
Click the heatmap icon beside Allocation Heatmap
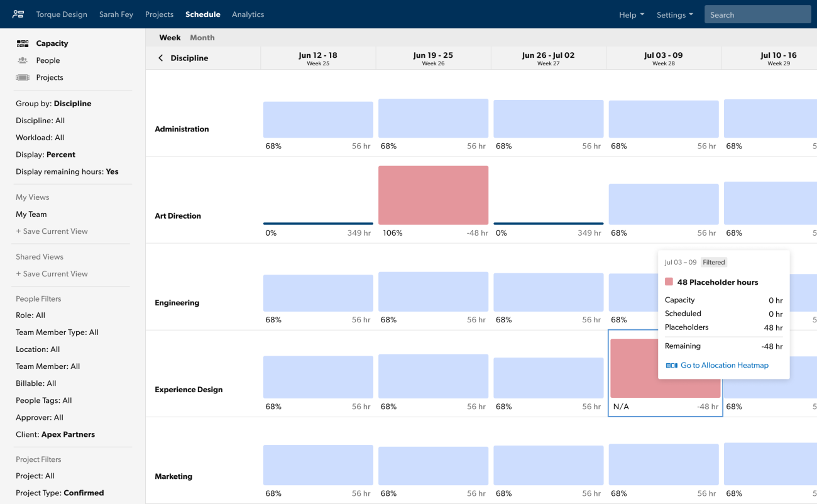[671, 365]
